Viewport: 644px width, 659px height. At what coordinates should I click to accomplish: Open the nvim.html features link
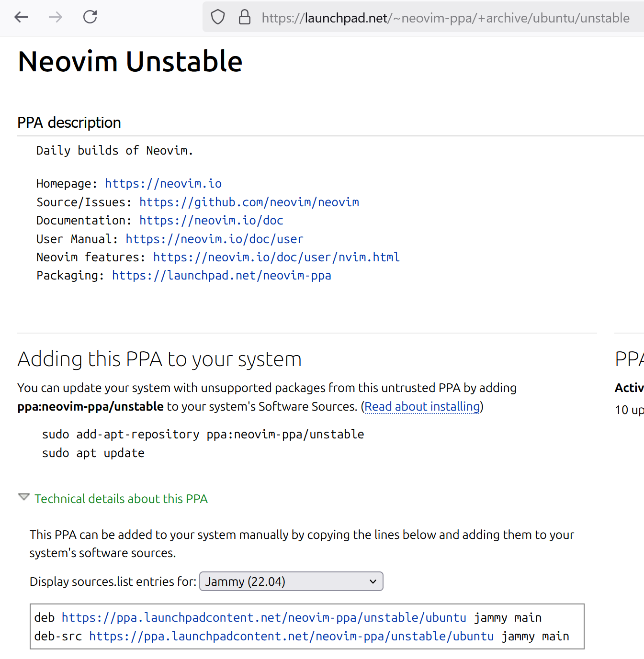(276, 257)
